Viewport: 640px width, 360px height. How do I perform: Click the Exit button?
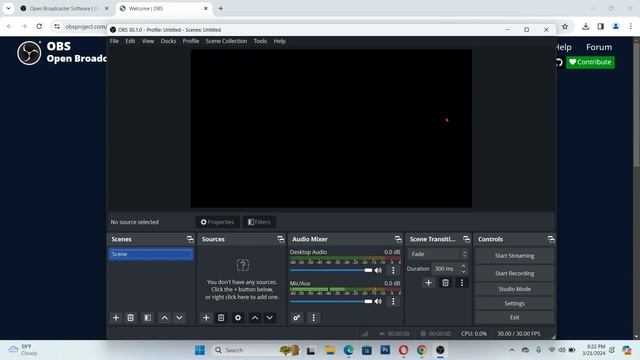(x=515, y=317)
